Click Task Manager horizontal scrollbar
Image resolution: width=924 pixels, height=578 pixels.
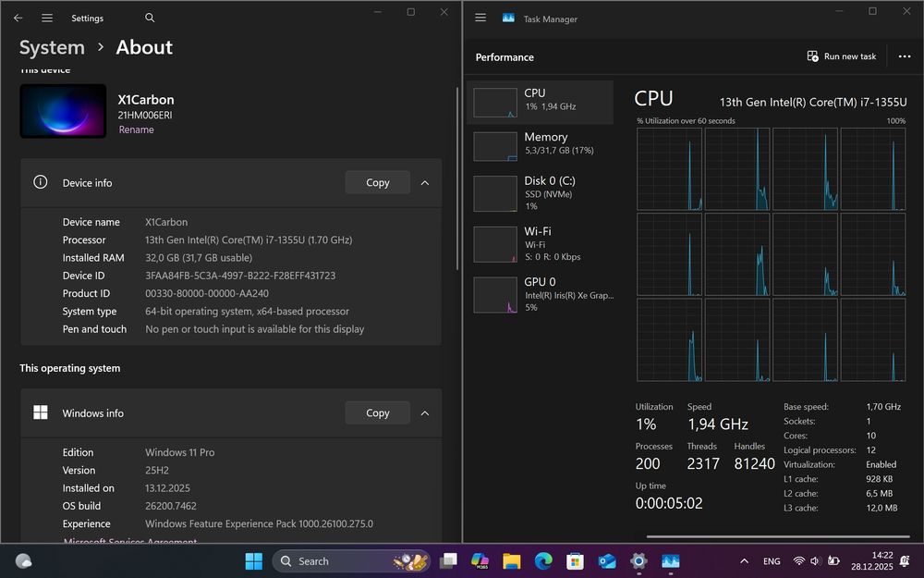coord(778,536)
